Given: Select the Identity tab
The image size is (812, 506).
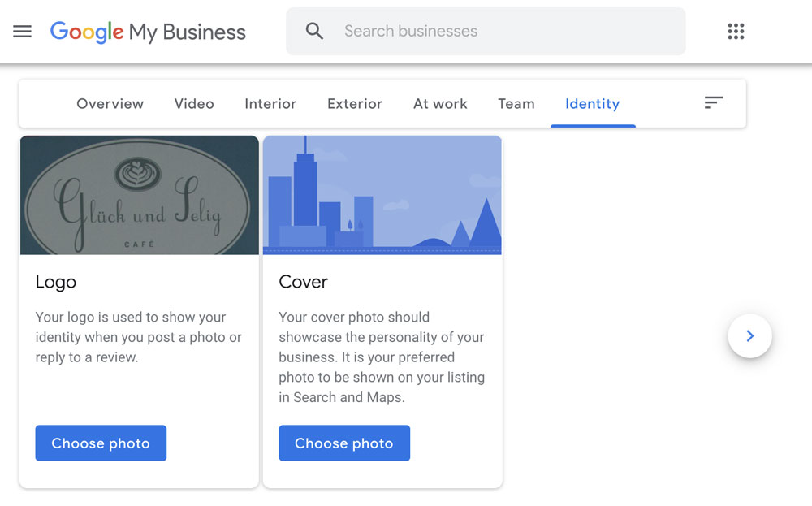Looking at the screenshot, I should pos(593,104).
